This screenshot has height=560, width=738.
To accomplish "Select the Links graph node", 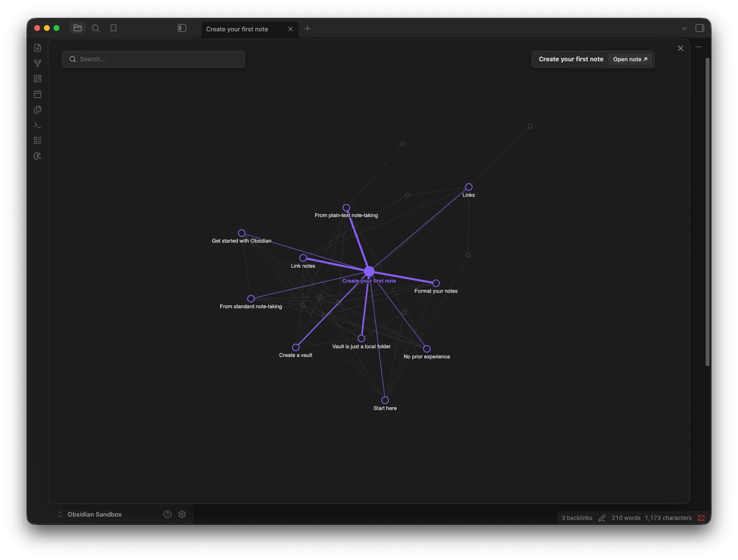I will click(x=469, y=187).
